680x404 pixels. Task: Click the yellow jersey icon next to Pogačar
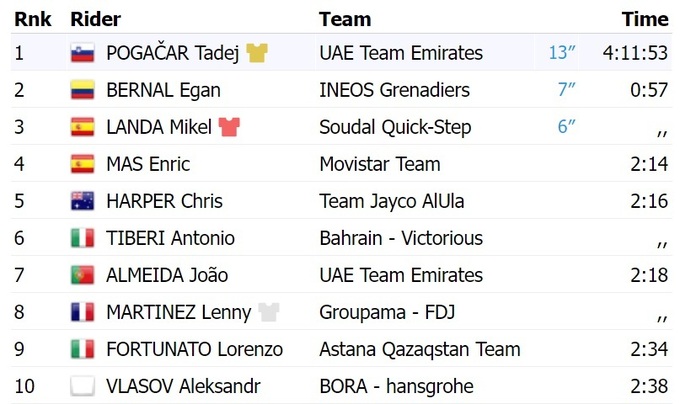(257, 53)
